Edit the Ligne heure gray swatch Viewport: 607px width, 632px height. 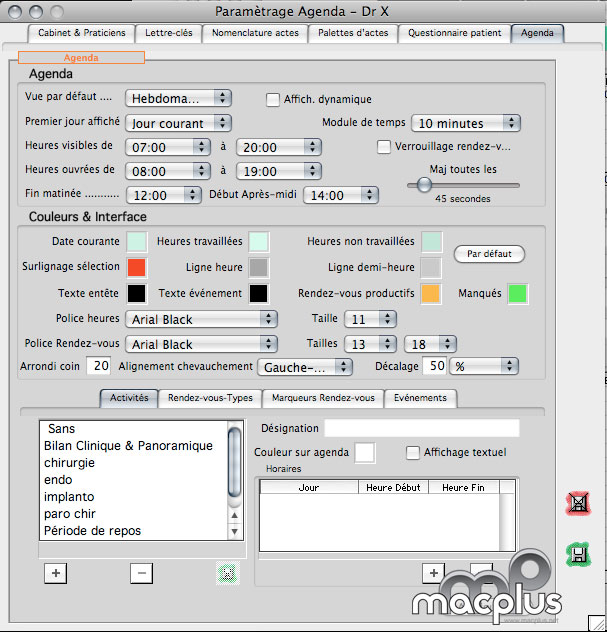[x=258, y=268]
